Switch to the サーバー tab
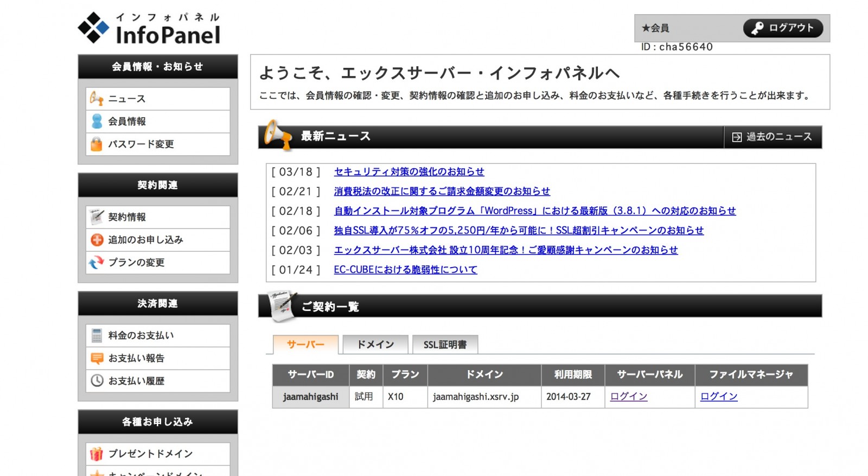 (x=305, y=344)
